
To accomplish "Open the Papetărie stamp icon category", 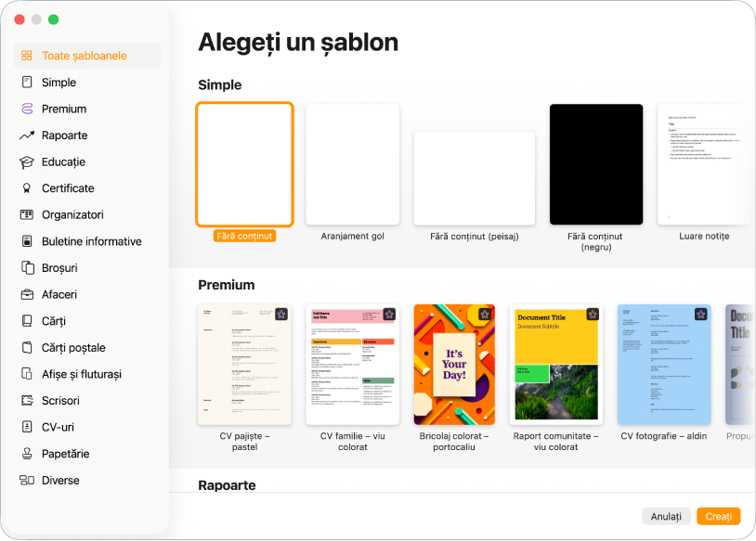I will 27,454.
